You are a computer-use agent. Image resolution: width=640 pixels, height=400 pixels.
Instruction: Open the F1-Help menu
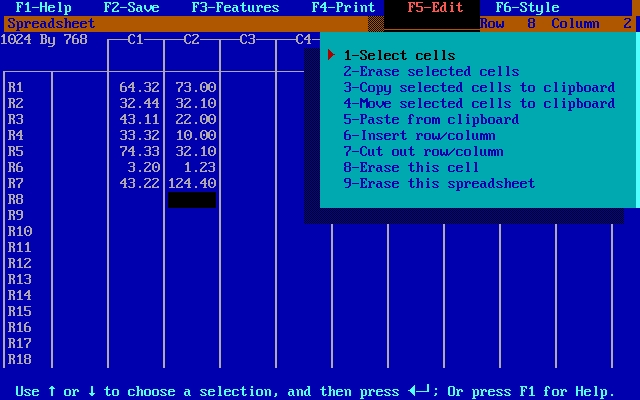click(x=43, y=8)
